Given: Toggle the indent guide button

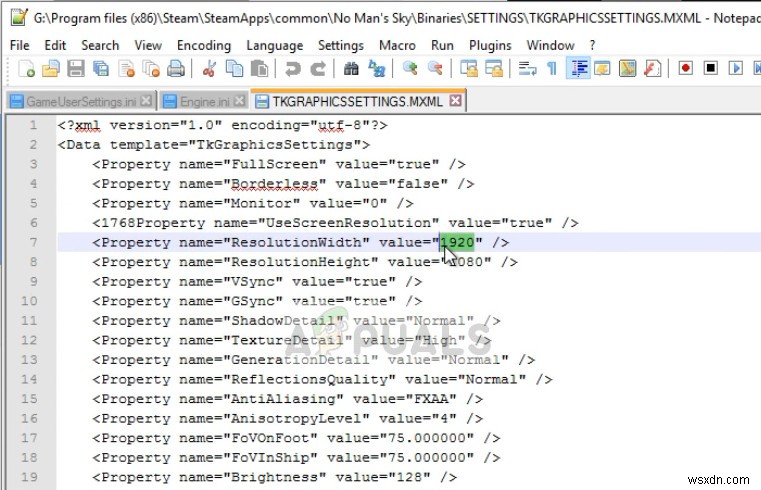Looking at the screenshot, I should [578, 68].
